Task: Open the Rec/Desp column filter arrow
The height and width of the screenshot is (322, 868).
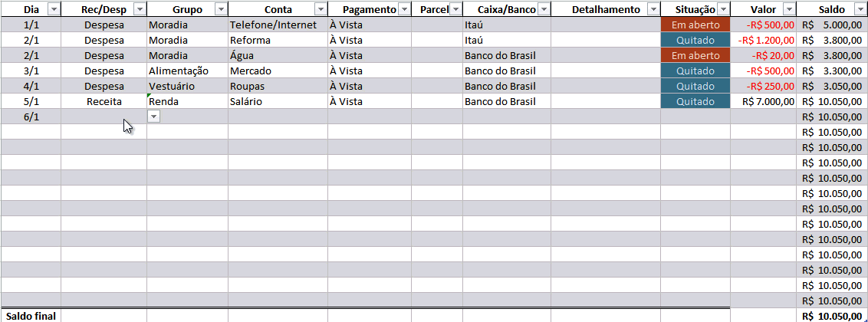Action: coord(140,9)
